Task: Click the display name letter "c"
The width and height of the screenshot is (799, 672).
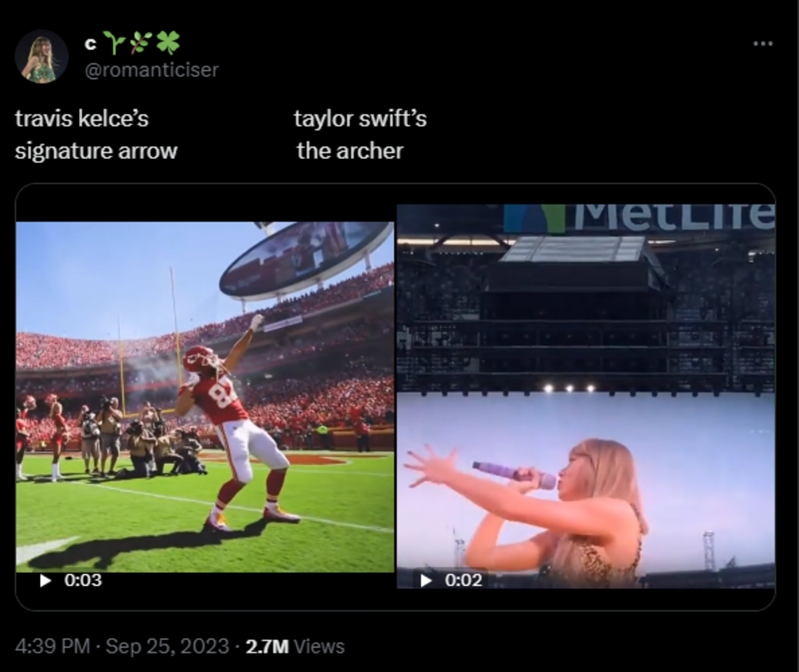Action: coord(91,45)
